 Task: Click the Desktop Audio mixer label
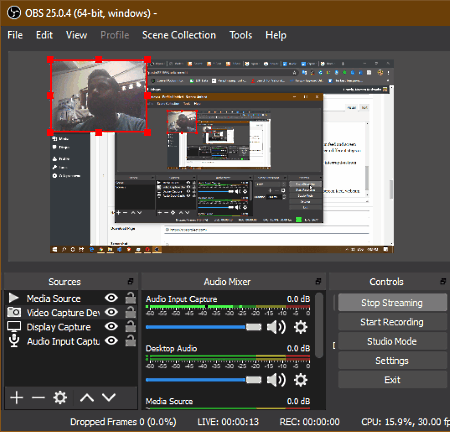click(x=171, y=348)
